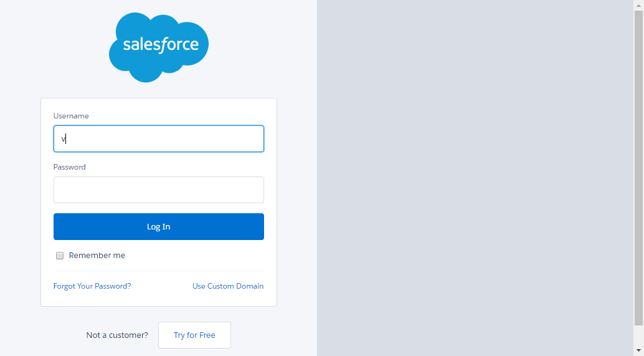This screenshot has width=644, height=356.
Task: Click the divider line below Remember me
Action: [x=159, y=271]
